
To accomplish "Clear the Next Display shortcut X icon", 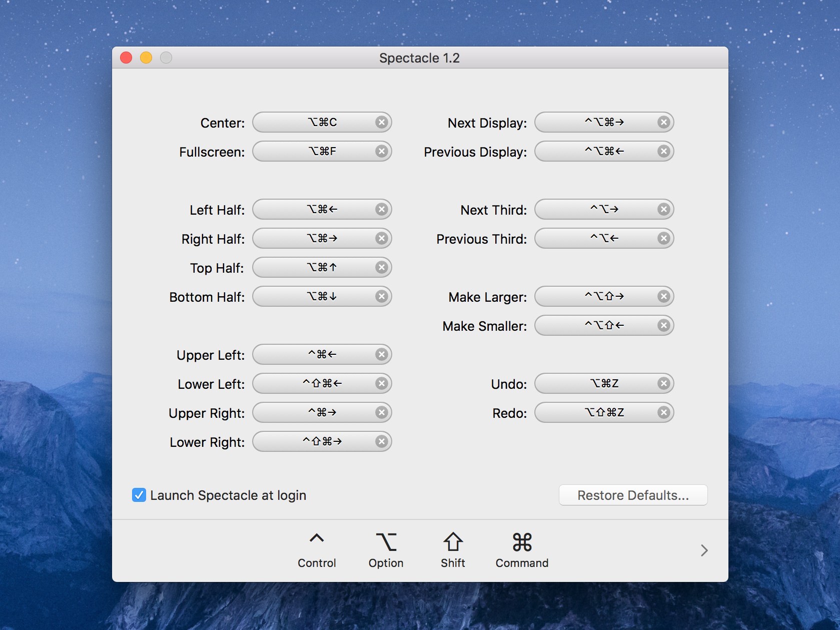I will [x=663, y=123].
